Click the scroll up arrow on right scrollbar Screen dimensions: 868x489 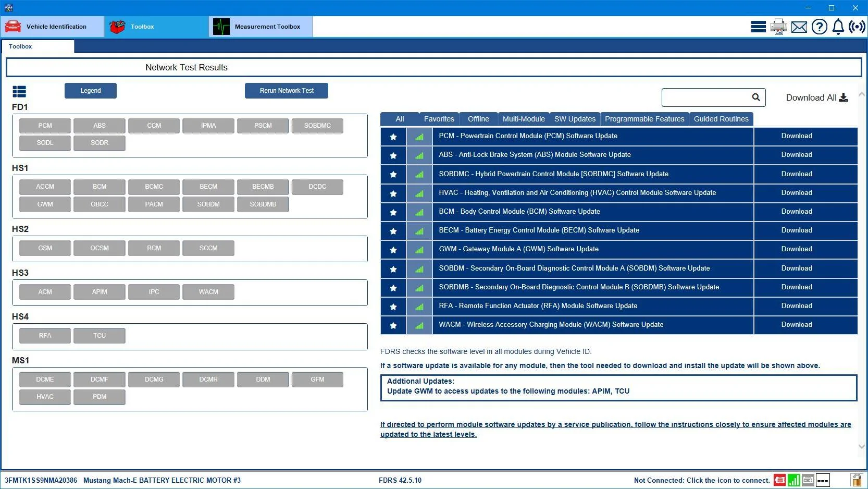(x=861, y=94)
